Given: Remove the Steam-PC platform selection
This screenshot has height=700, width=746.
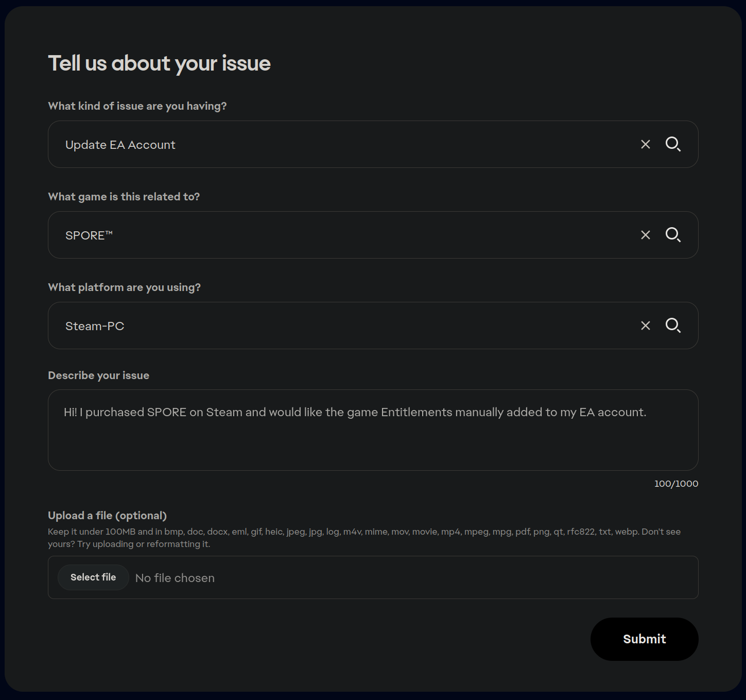Looking at the screenshot, I should pyautogui.click(x=645, y=326).
